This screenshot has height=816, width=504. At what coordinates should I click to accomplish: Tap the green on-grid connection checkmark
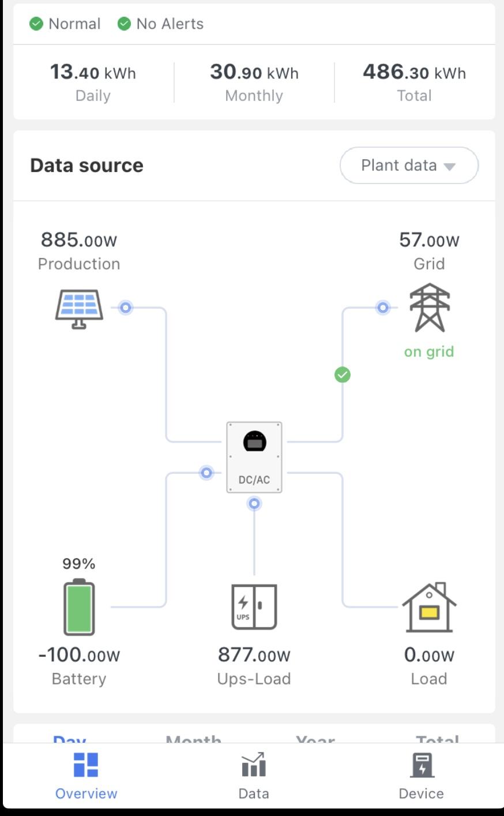click(343, 375)
